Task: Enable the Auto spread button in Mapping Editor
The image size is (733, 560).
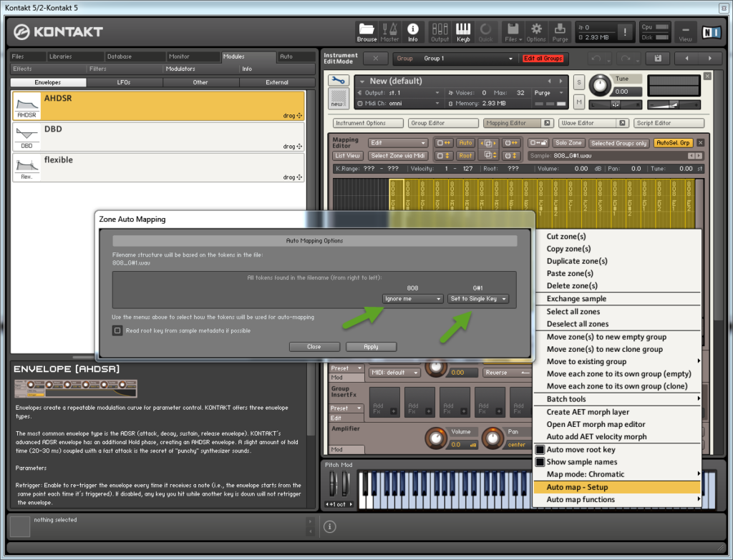Action: pyautogui.click(x=464, y=143)
